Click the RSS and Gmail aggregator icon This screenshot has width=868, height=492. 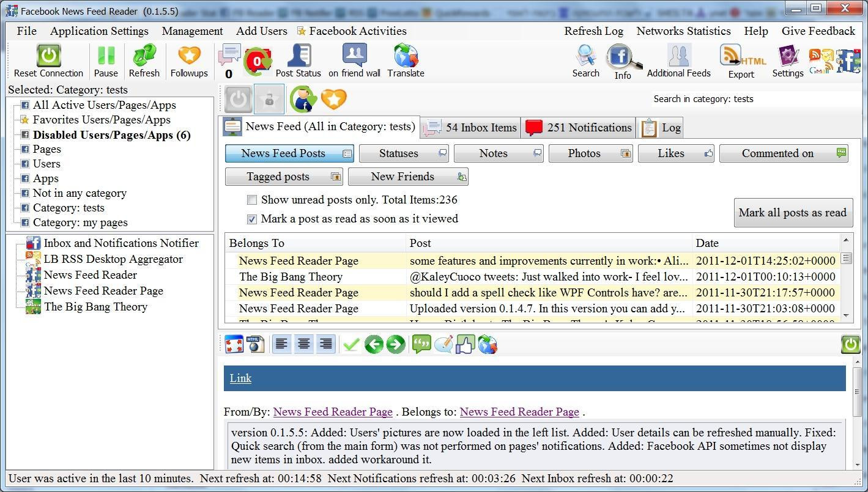point(822,61)
